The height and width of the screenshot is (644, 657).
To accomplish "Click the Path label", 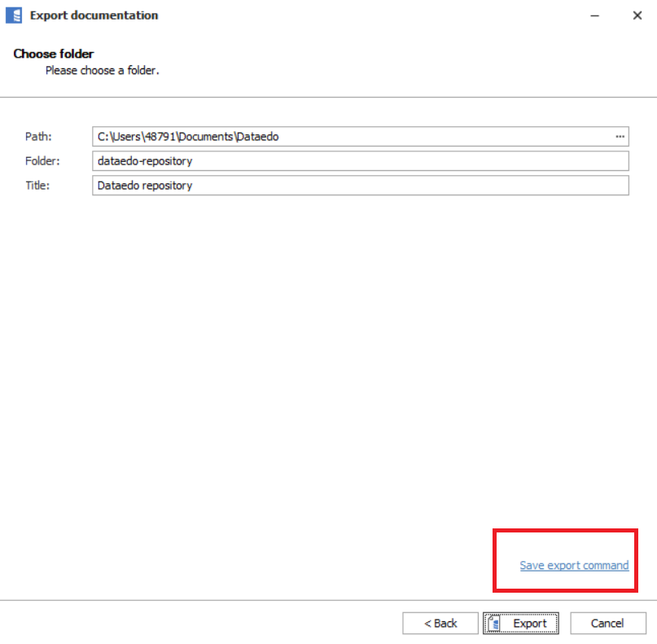I will click(x=37, y=137).
